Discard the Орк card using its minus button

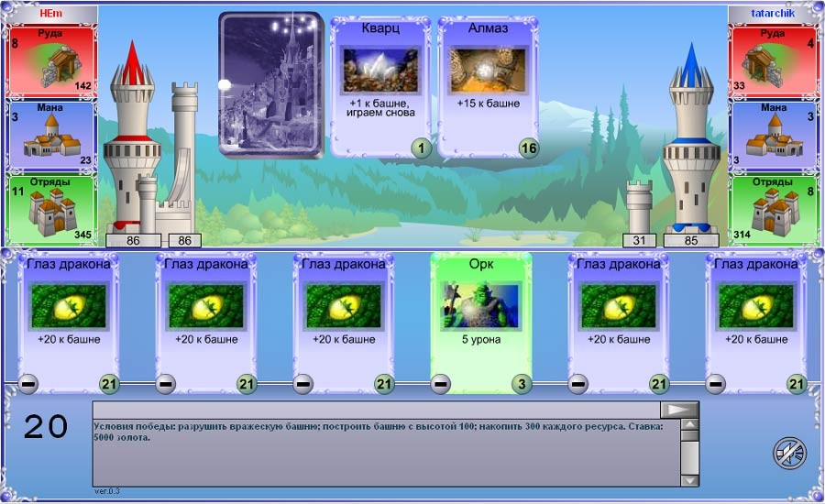click(x=441, y=384)
